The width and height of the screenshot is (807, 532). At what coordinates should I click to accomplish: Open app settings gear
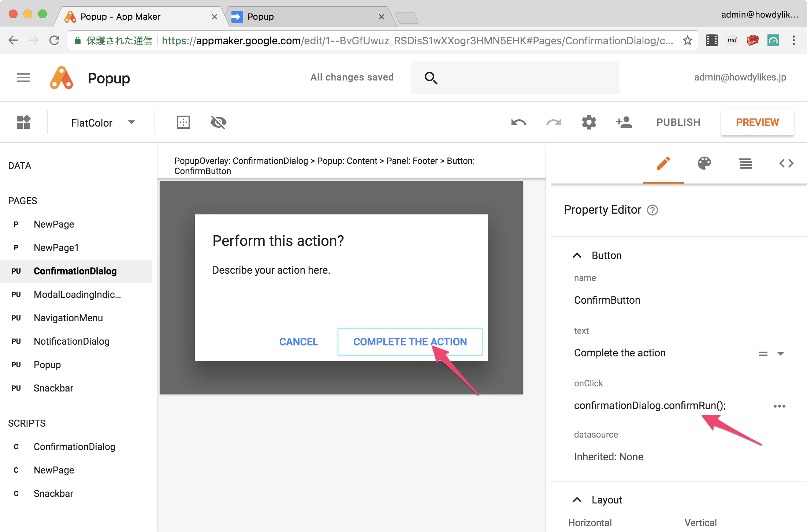click(x=589, y=122)
